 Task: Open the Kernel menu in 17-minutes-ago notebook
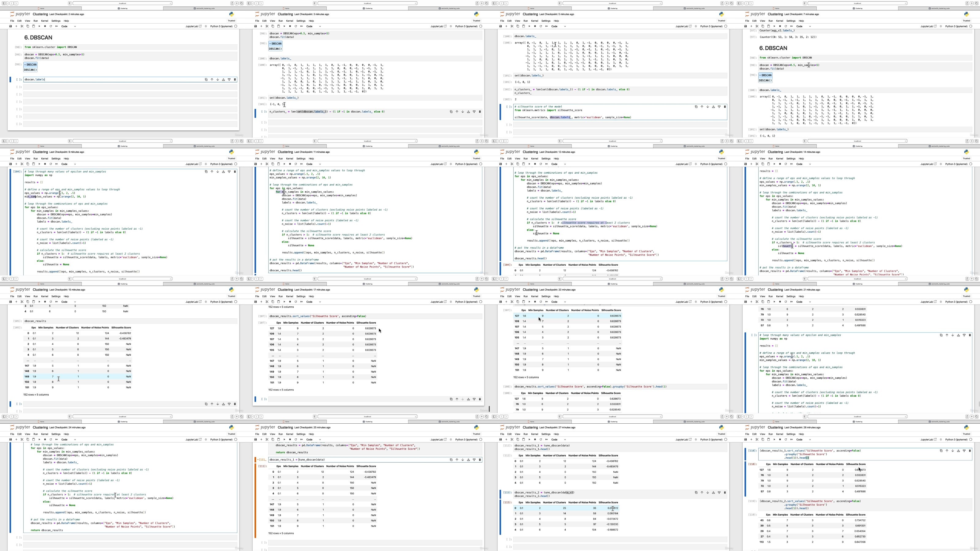click(x=289, y=296)
